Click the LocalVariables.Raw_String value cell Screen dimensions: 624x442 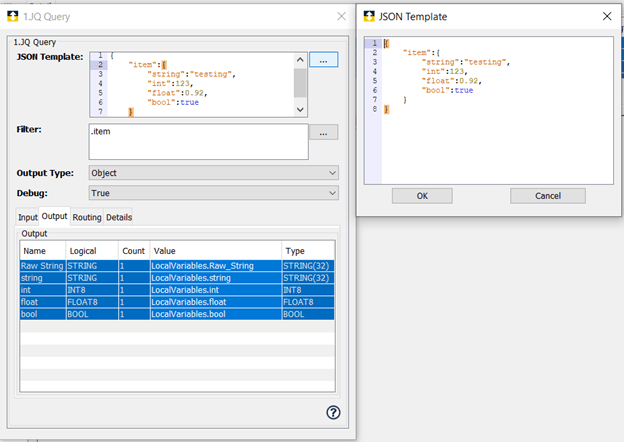[x=216, y=266]
